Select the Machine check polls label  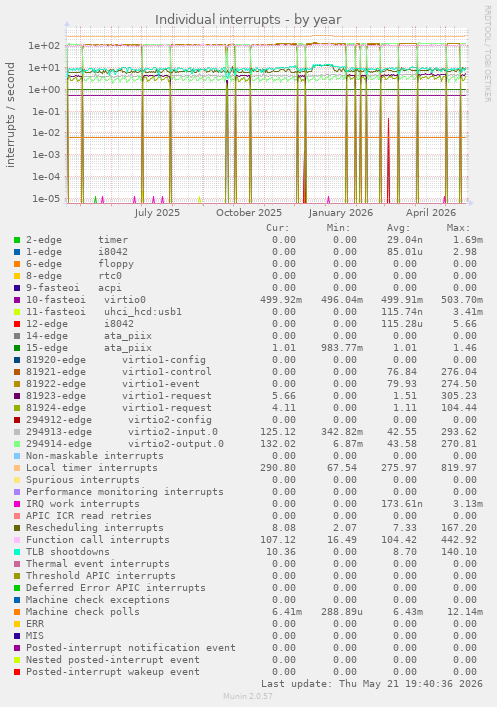83,612
